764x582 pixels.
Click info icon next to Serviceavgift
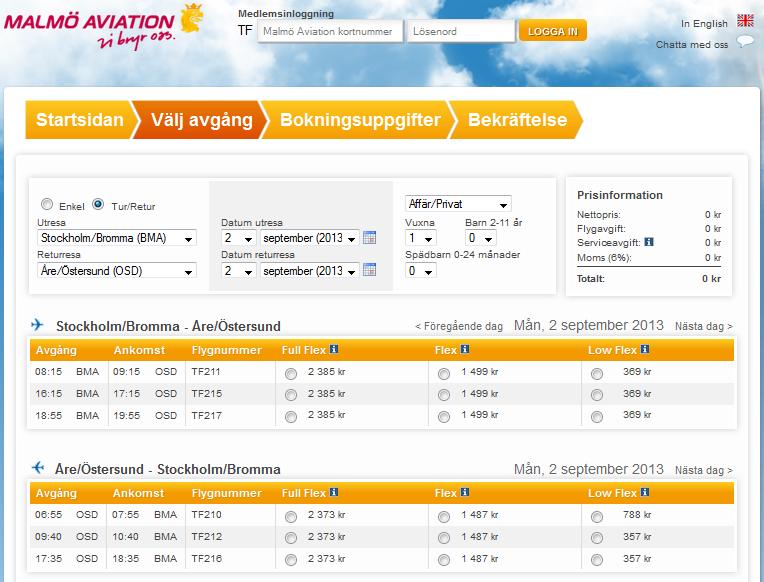[x=649, y=242]
